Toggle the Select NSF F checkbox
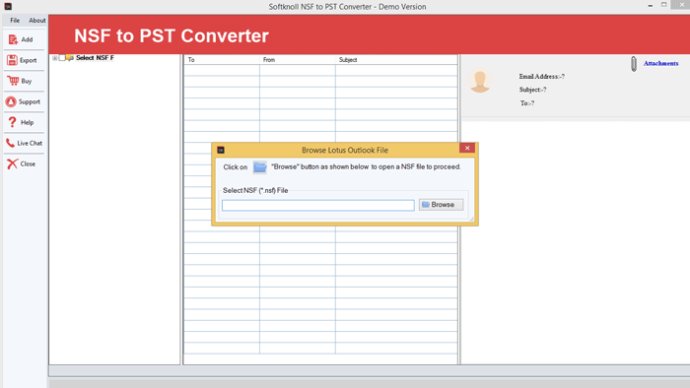 coord(62,58)
